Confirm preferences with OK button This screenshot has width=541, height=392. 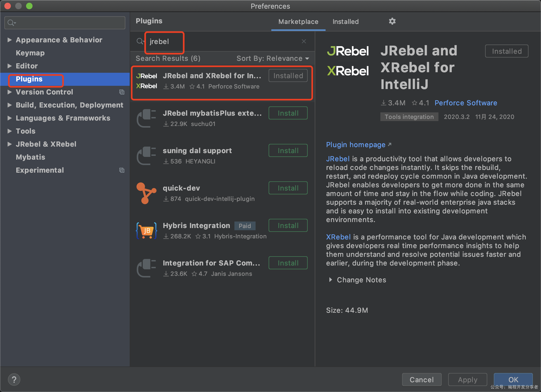(513, 380)
